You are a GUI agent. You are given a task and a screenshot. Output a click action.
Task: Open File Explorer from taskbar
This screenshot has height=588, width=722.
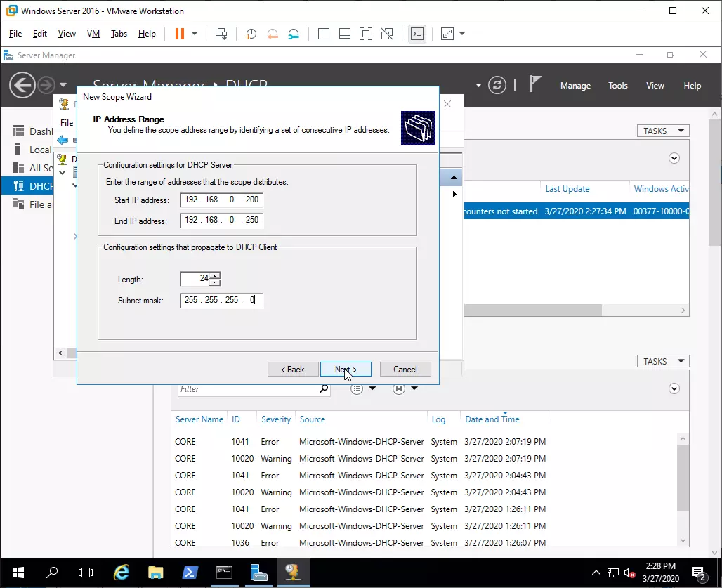click(156, 573)
